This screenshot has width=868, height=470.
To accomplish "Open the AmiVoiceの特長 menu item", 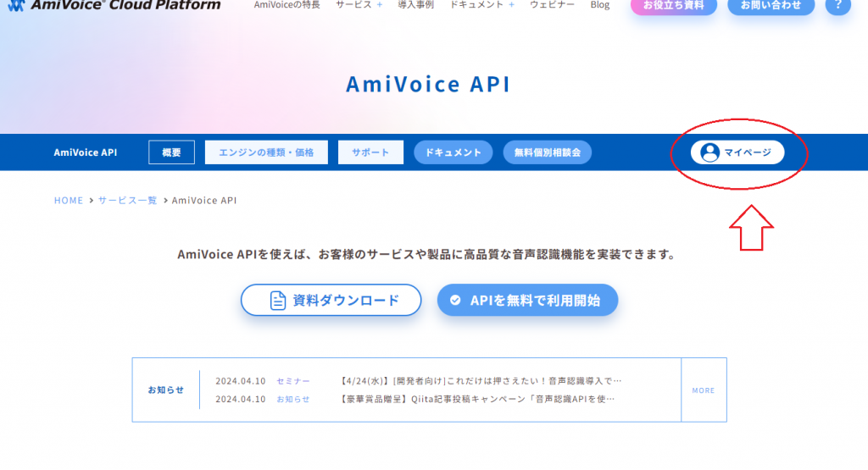I will 287,5.
